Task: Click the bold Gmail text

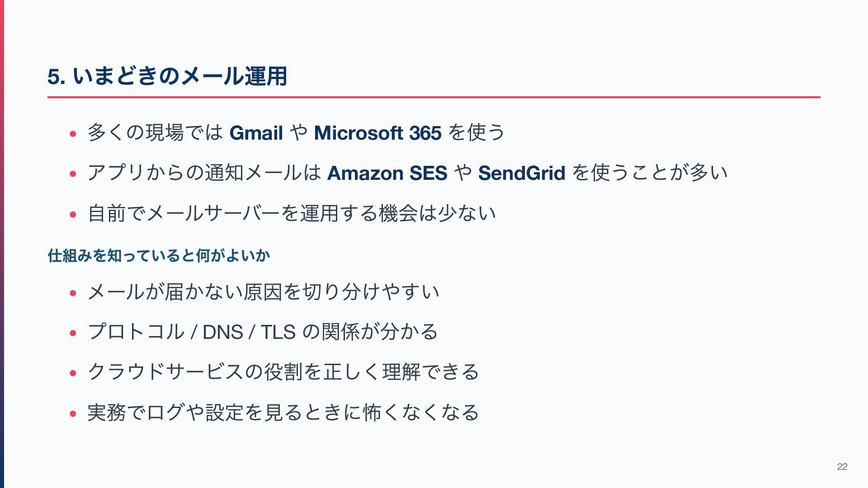Action: tap(256, 133)
